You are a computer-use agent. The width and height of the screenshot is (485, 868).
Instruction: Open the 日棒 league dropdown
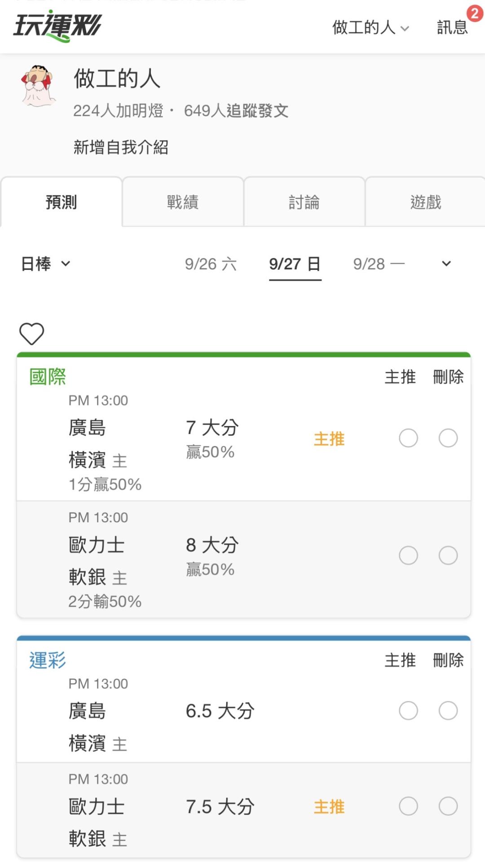(x=45, y=264)
